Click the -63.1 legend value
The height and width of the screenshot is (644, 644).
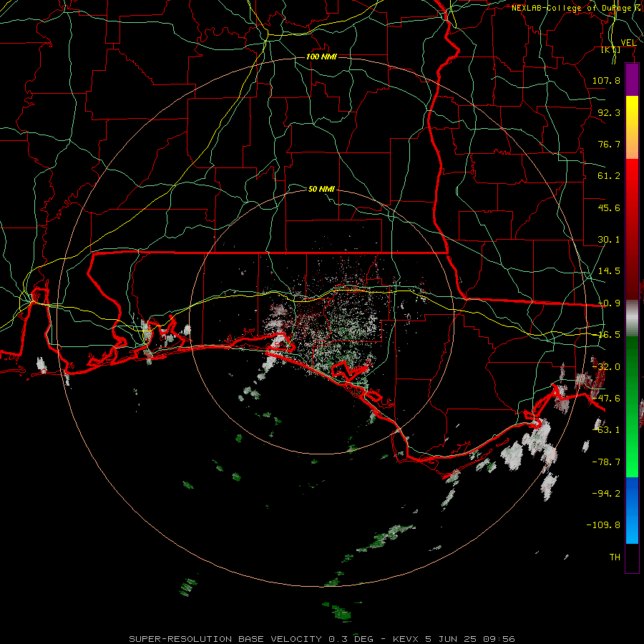click(606, 430)
